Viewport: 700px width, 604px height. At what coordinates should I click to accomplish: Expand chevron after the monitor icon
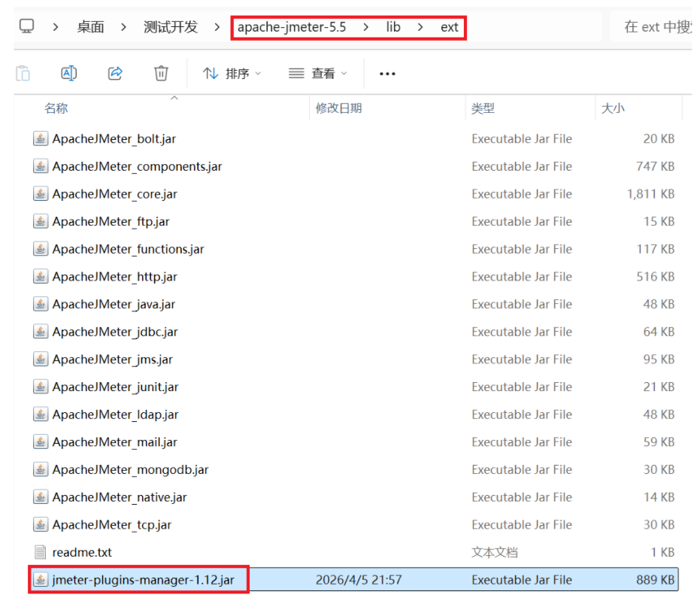coord(56,27)
